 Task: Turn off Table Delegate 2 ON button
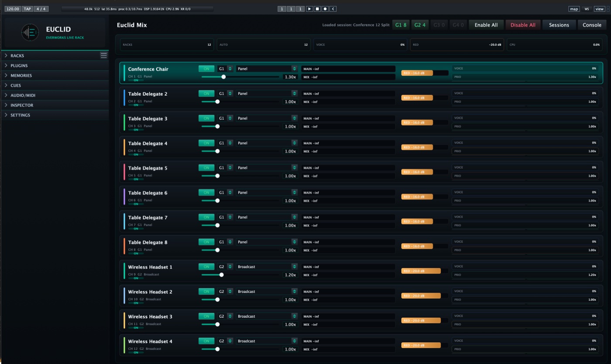point(206,93)
